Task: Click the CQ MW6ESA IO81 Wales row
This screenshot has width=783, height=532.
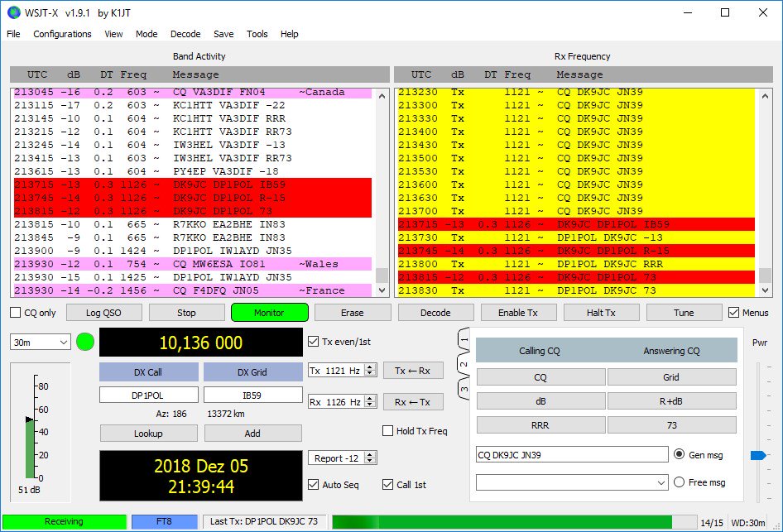Action: click(193, 264)
